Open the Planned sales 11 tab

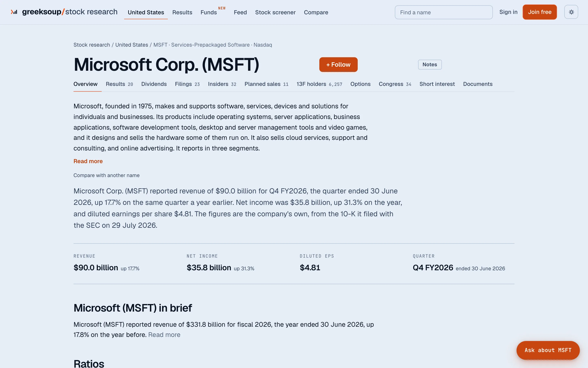tap(266, 84)
